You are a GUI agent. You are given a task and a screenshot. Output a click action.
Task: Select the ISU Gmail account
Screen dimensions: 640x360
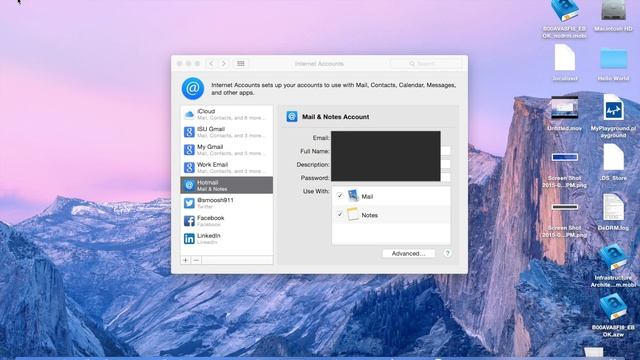[x=227, y=132]
